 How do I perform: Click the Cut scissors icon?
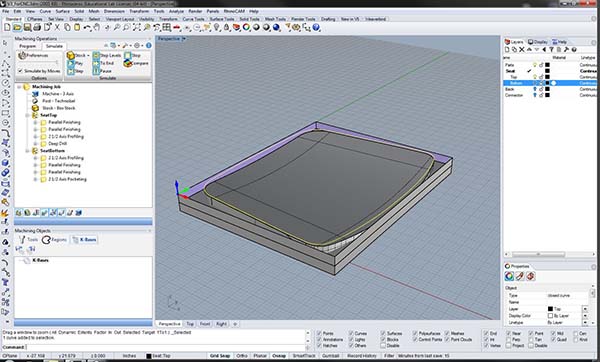57,28
